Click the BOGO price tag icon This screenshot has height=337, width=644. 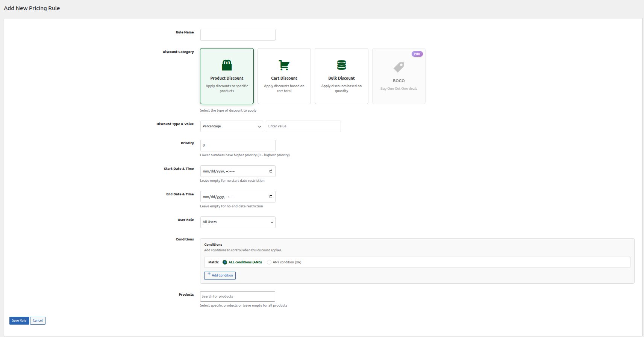399,67
